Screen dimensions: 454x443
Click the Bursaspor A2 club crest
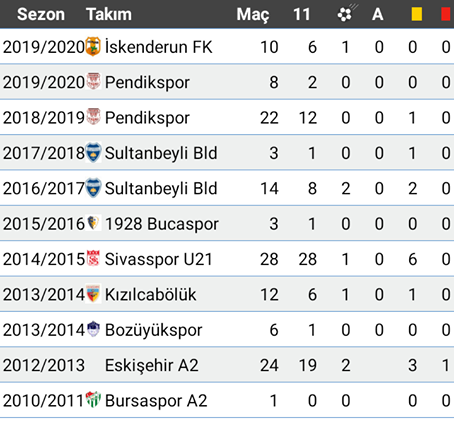pyautogui.click(x=93, y=400)
